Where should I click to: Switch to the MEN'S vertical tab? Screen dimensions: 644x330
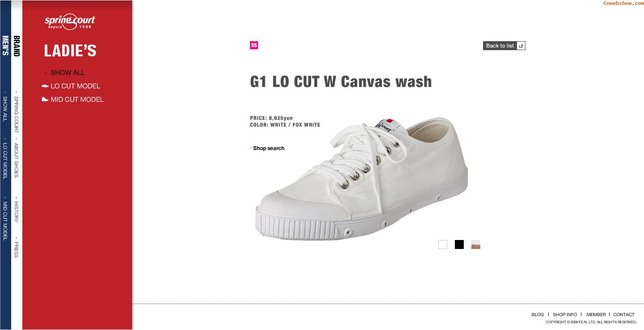[x=5, y=46]
